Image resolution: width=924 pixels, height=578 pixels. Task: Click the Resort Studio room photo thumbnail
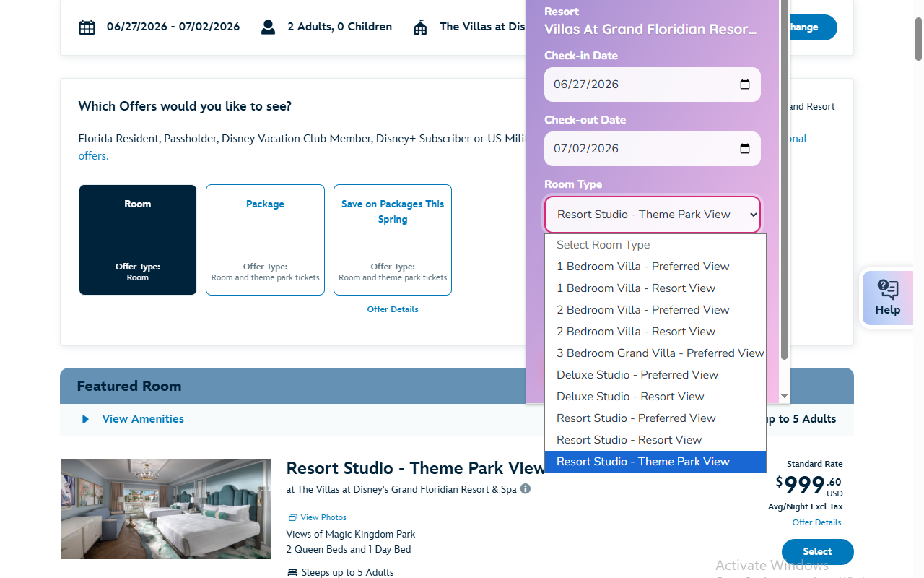pos(165,509)
